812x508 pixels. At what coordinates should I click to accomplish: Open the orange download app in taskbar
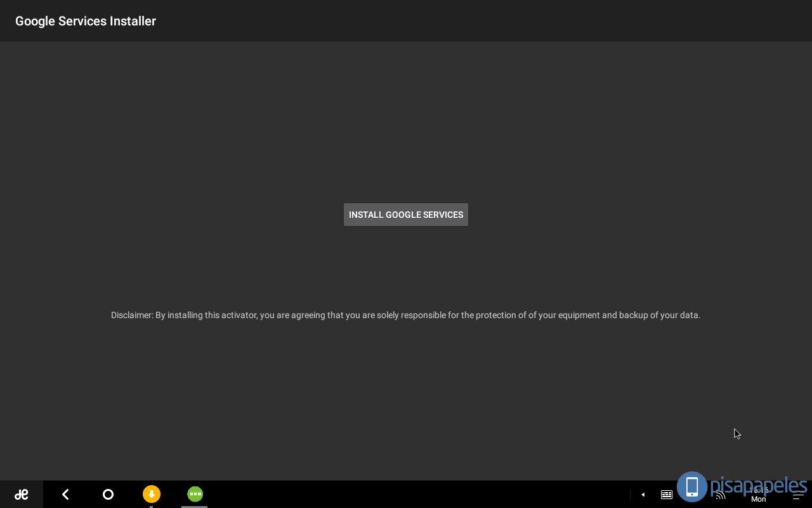pyautogui.click(x=152, y=494)
